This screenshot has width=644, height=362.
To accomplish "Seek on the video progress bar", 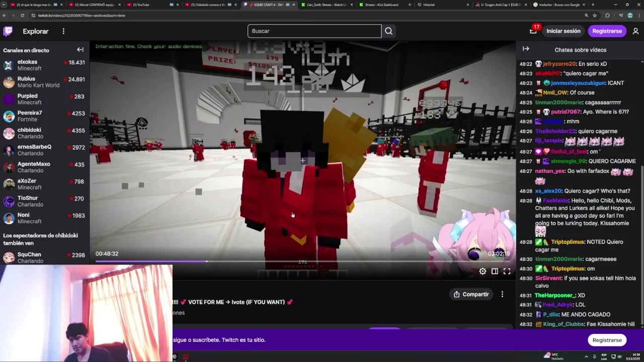I will [303, 261].
